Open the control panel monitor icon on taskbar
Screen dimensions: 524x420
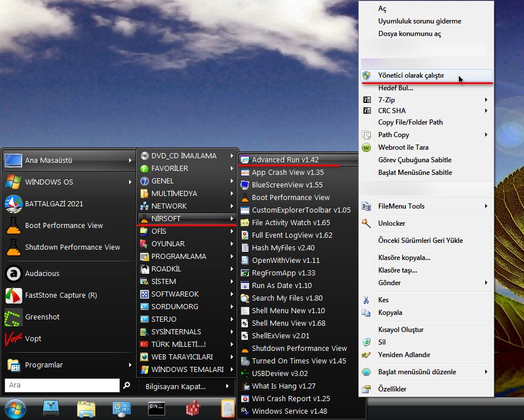pos(121,409)
